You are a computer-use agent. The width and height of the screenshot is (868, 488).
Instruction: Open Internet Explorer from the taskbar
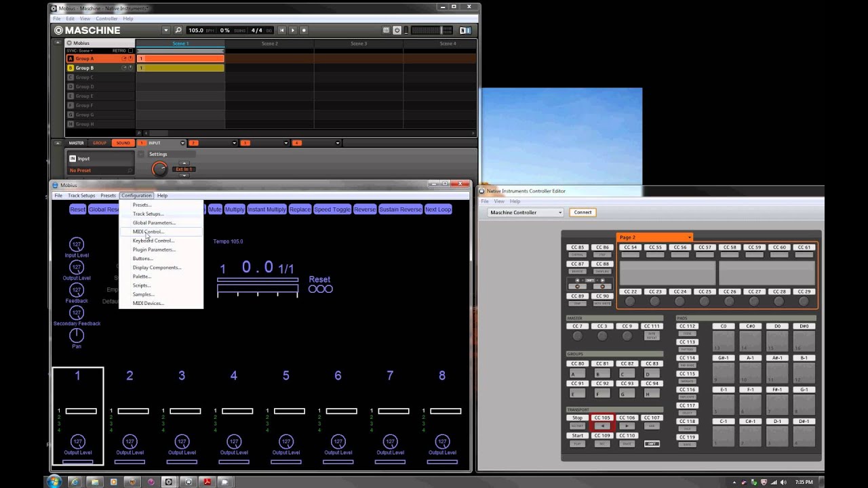pyautogui.click(x=75, y=482)
